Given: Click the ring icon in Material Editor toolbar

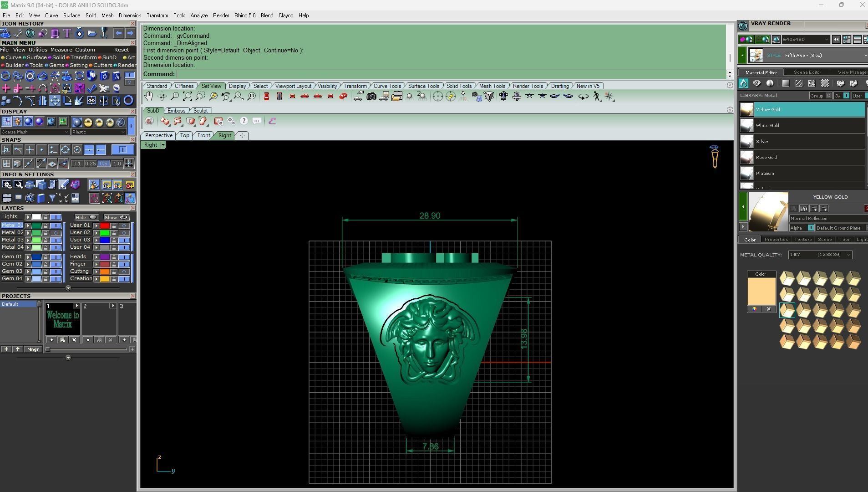Looking at the screenshot, I should pyautogui.click(x=743, y=83).
